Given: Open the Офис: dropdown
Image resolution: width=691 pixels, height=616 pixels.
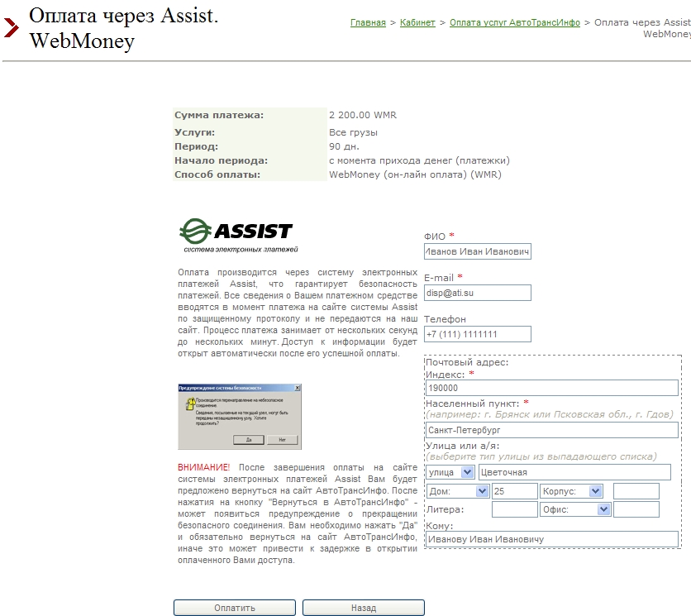Looking at the screenshot, I should click(574, 509).
